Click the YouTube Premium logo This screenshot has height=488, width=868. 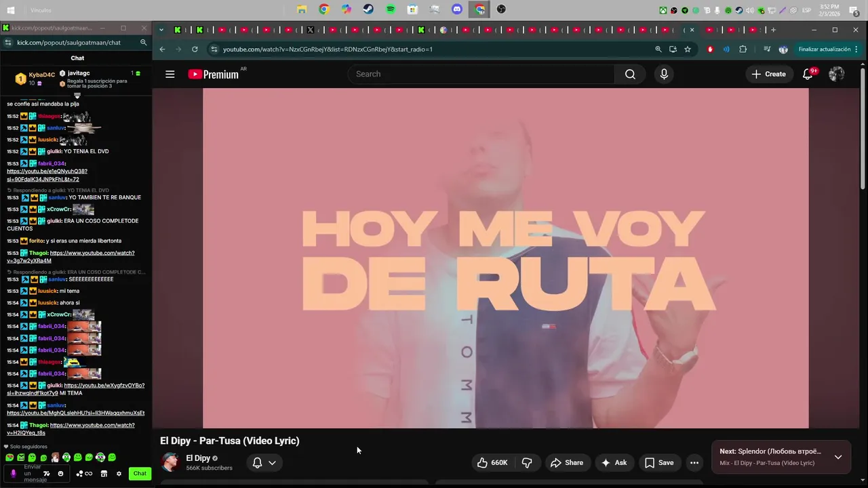tap(214, 75)
